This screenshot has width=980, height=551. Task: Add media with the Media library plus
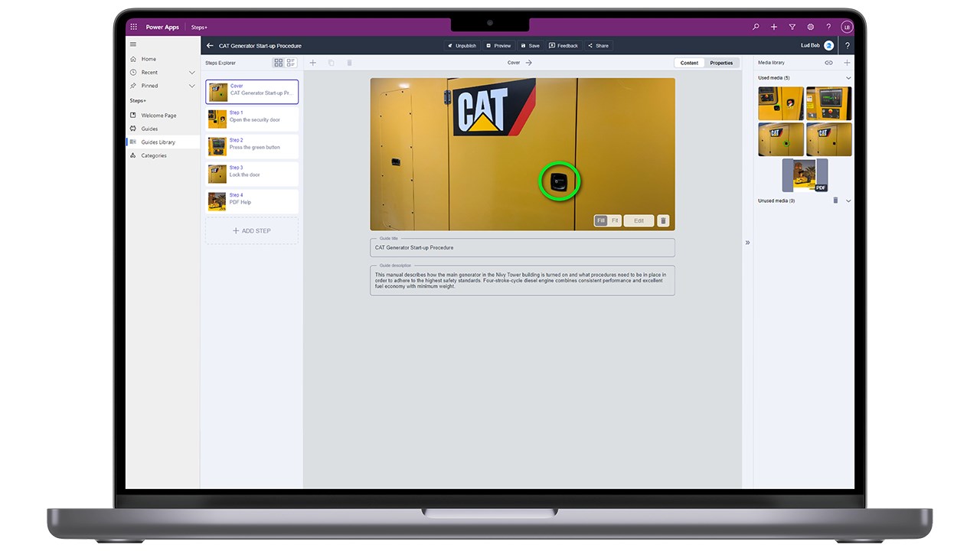847,63
